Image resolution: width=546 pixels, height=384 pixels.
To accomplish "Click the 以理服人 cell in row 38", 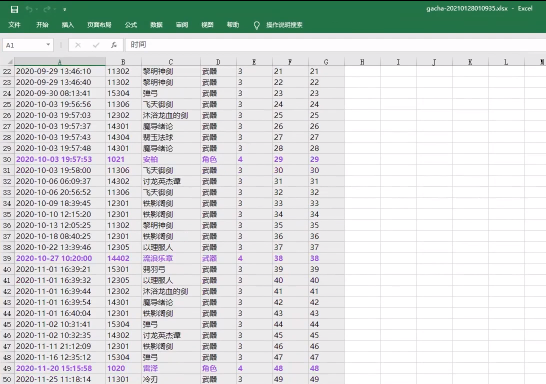I will [x=171, y=247].
